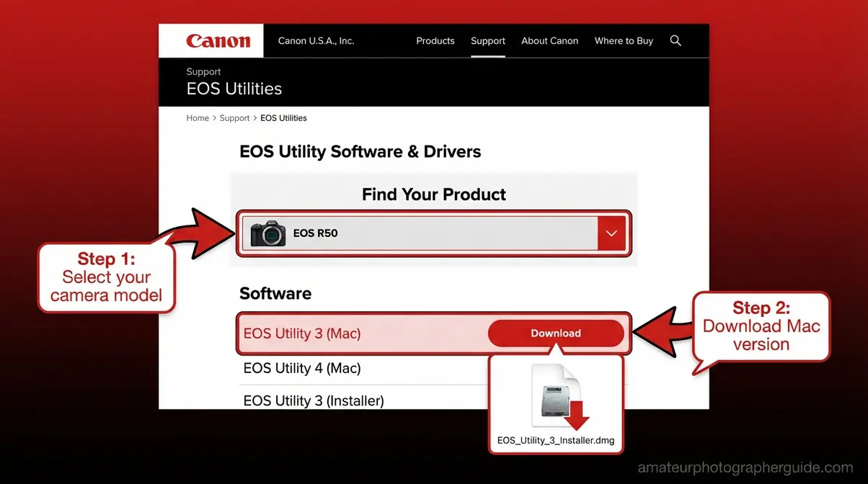Expand the Support menu underline tab
The height and width of the screenshot is (484, 868).
(x=488, y=40)
